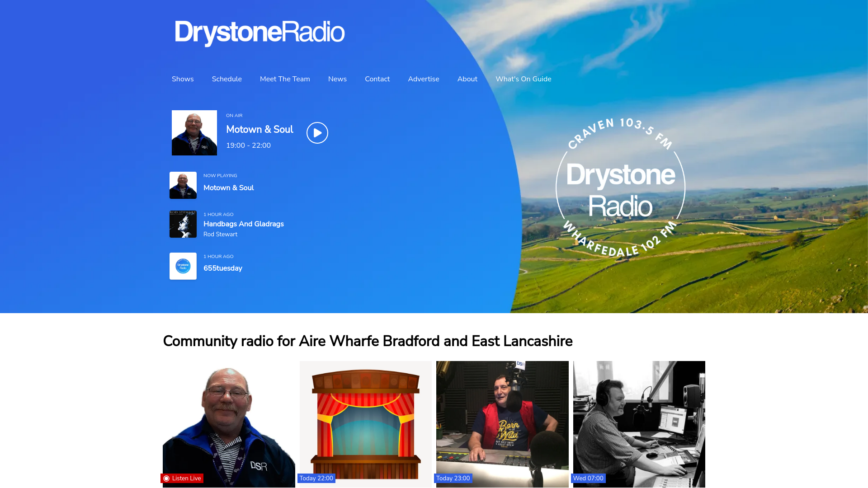The image size is (868, 488).
Task: Go to Meet The Team
Action: [285, 79]
